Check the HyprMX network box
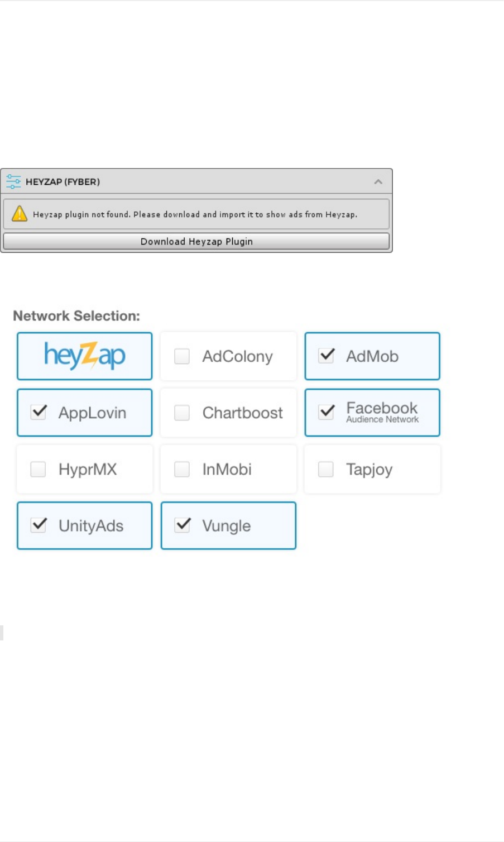 [38, 469]
